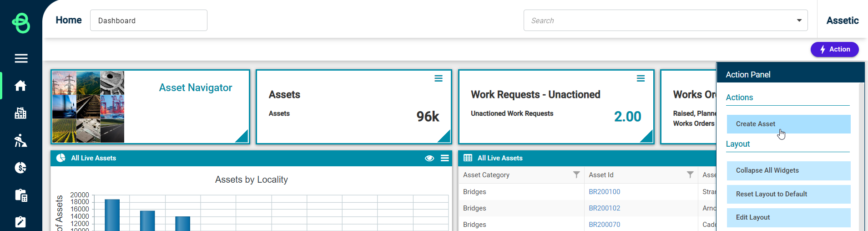Click Reset Layout to Default
Image resolution: width=868 pixels, height=231 pixels.
click(788, 194)
